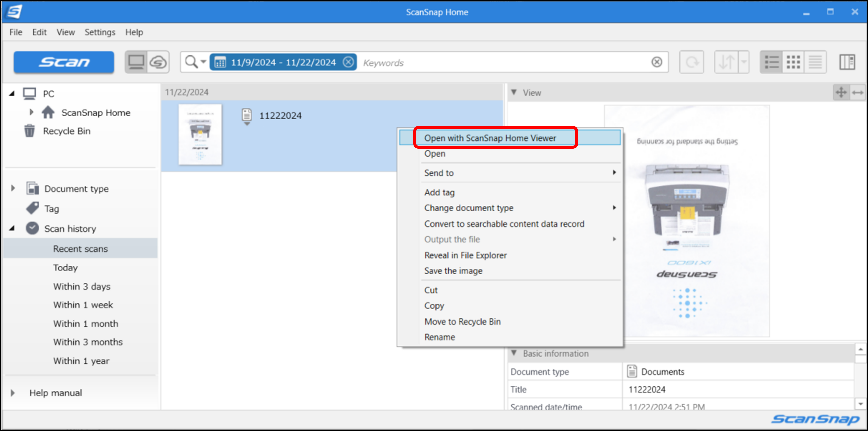Switch to list view with details icon

tap(771, 62)
